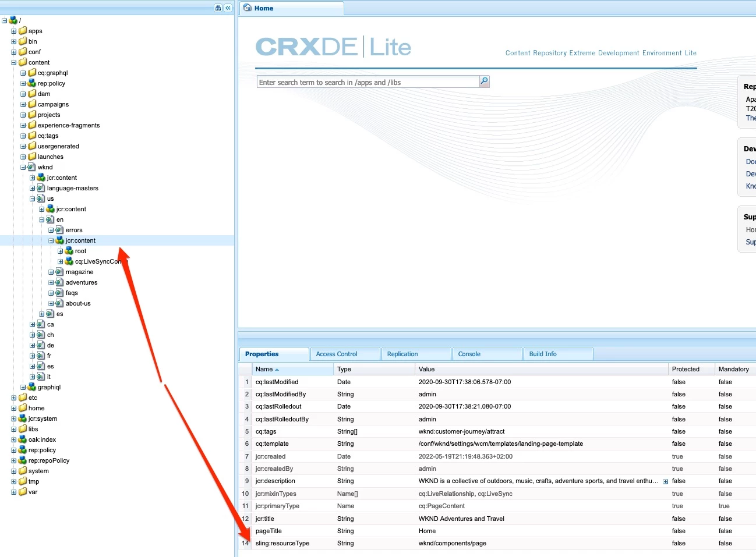The width and height of the screenshot is (756, 557).
Task: Collapse the us tree node
Action: click(x=33, y=199)
